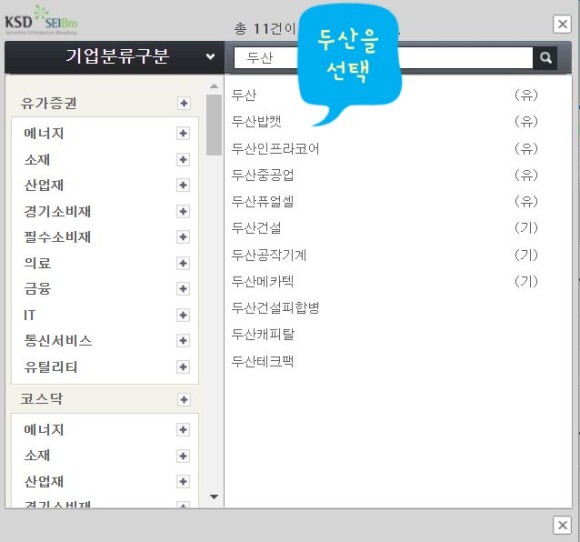580x542 pixels.
Task: Click the bottom X close button
Action: point(562,525)
